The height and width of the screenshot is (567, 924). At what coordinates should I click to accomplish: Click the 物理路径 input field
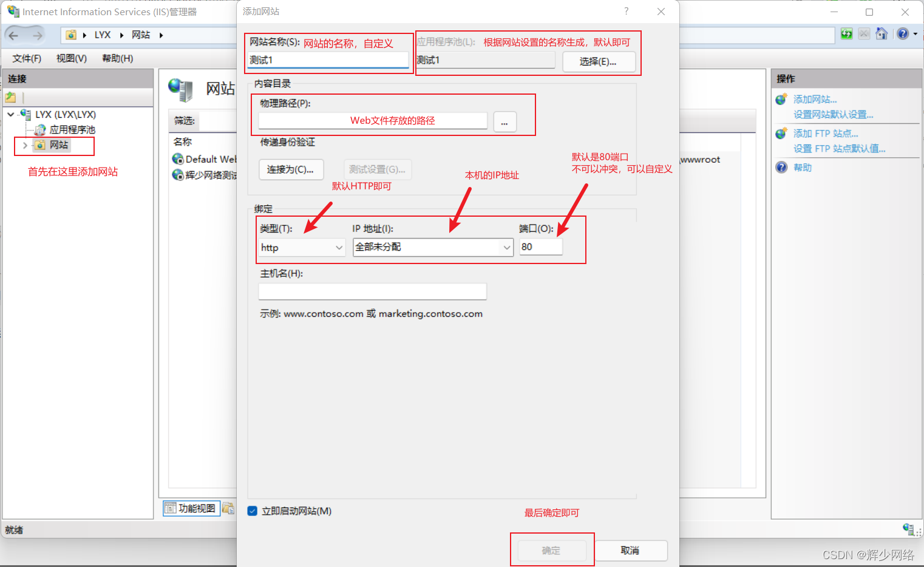(x=373, y=120)
